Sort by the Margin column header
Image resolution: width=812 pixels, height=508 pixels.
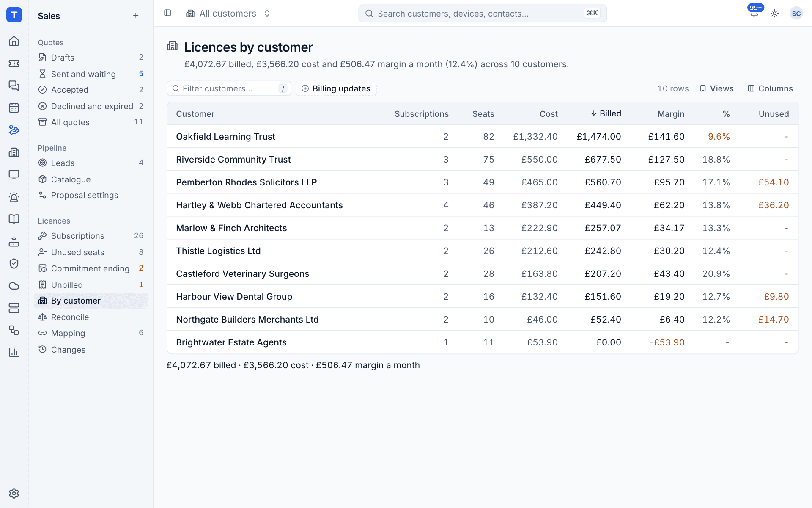click(671, 114)
